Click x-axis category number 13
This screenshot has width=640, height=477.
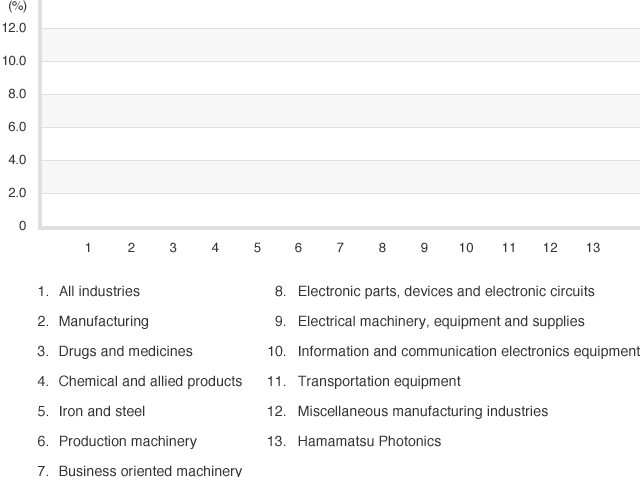[x=593, y=248]
